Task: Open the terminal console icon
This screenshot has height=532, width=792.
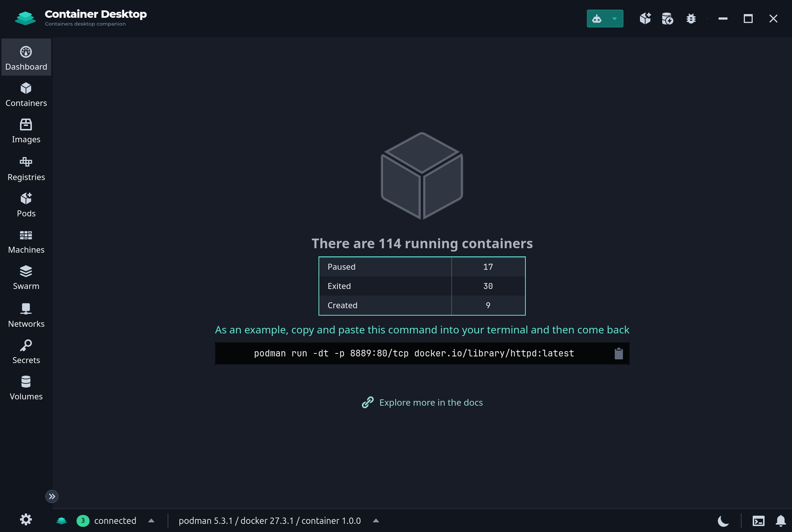Action: pos(758,521)
